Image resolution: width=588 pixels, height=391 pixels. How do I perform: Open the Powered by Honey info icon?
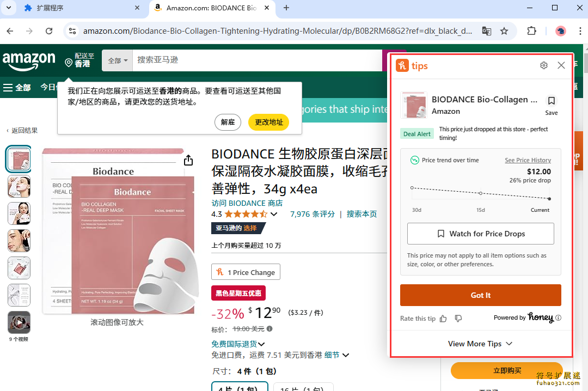click(559, 318)
